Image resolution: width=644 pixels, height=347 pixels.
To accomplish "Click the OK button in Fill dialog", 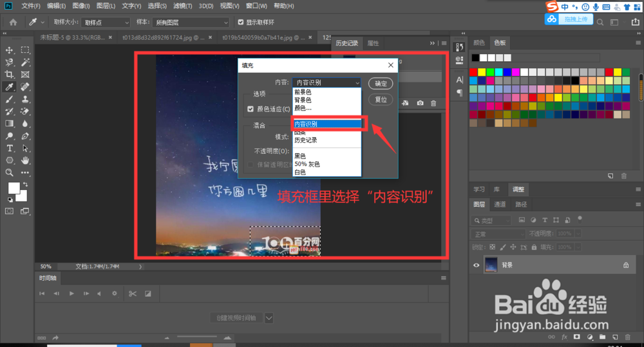I will (381, 83).
